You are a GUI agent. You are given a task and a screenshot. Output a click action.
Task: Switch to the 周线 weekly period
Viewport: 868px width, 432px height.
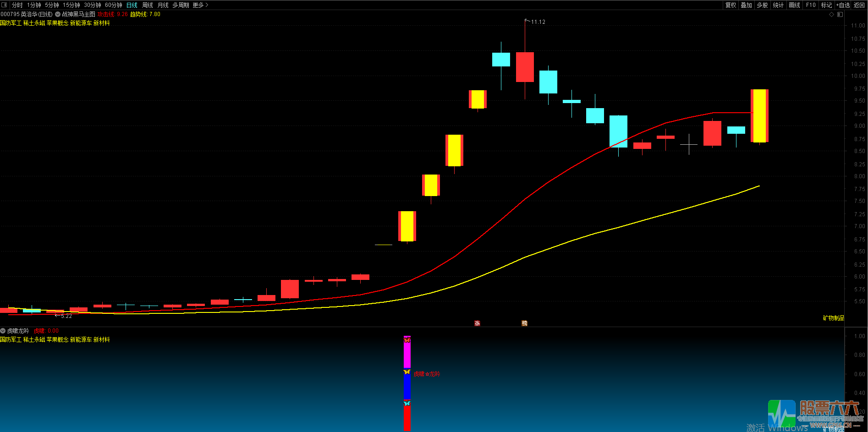[x=148, y=5]
